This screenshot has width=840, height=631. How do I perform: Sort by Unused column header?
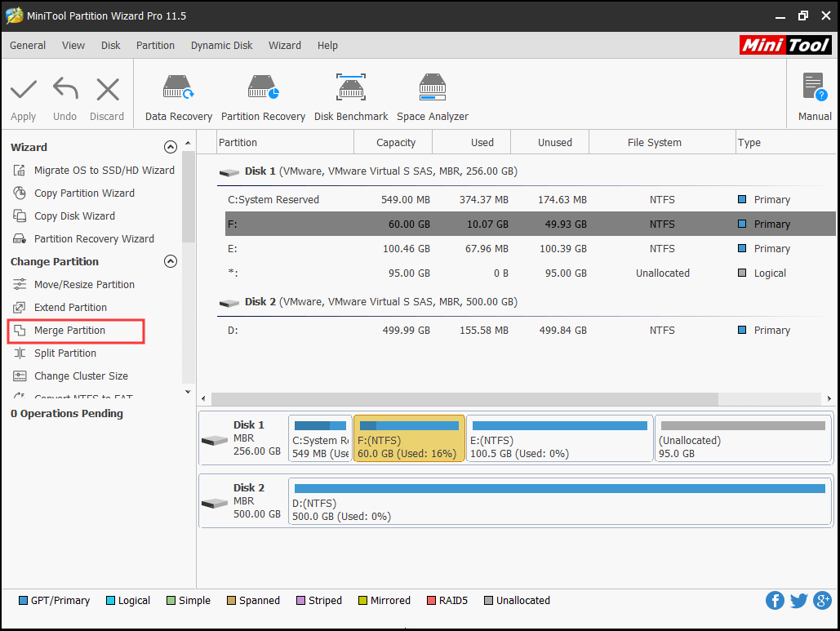click(549, 143)
